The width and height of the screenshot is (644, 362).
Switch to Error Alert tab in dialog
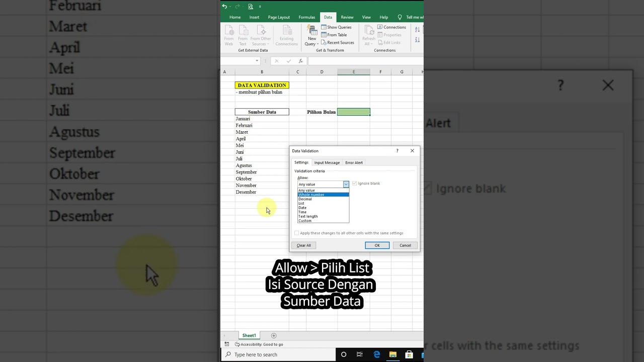coord(354,162)
